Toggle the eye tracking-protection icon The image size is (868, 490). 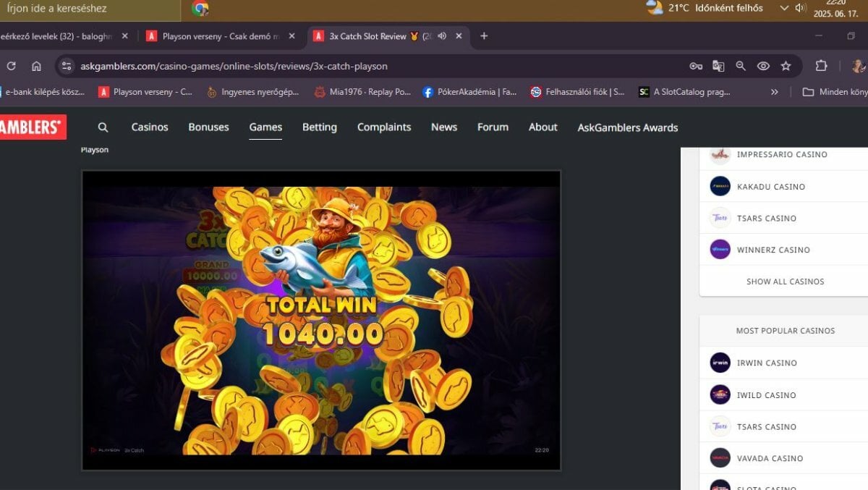(763, 66)
